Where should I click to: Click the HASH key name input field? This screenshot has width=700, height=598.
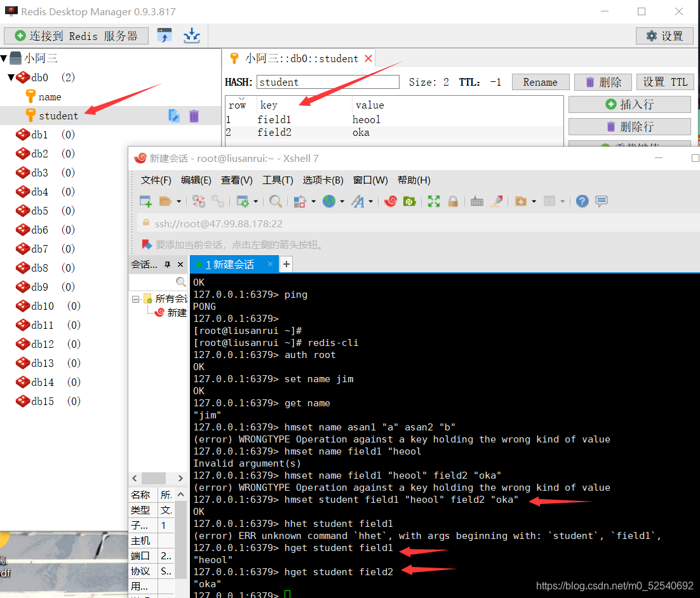click(328, 82)
